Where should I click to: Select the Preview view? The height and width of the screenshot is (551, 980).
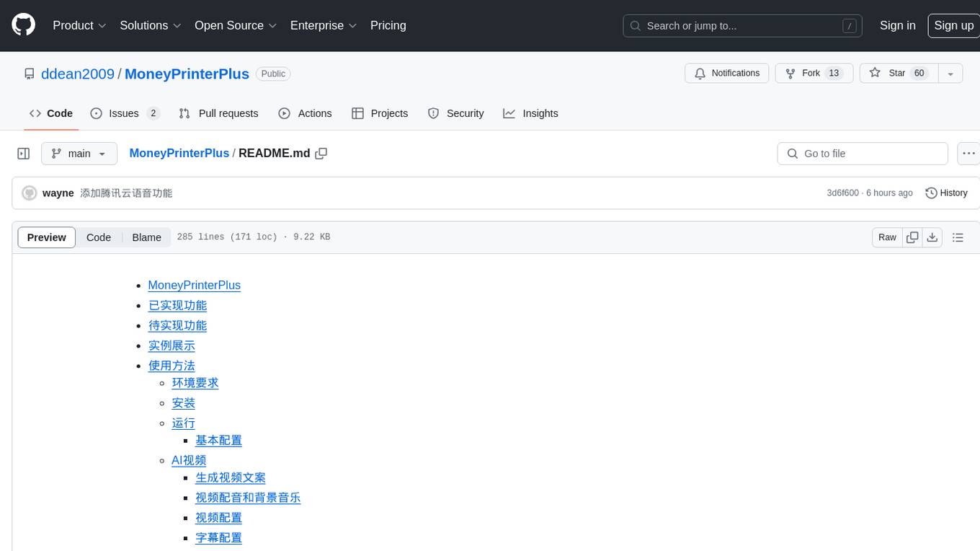point(47,237)
